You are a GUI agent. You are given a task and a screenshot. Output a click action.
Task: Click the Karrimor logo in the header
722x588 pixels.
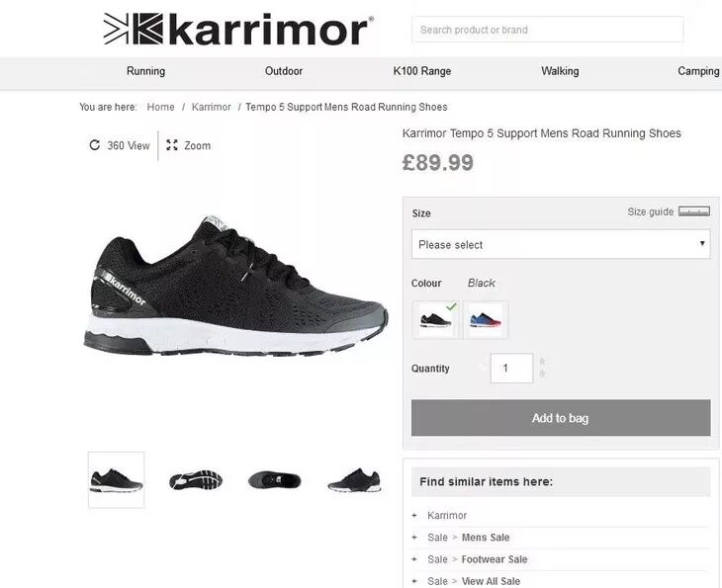[x=238, y=30]
